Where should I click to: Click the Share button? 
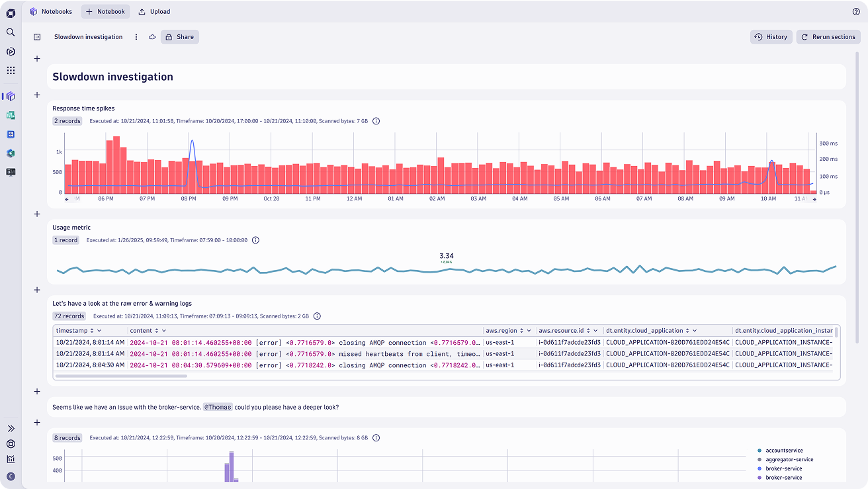pos(179,37)
